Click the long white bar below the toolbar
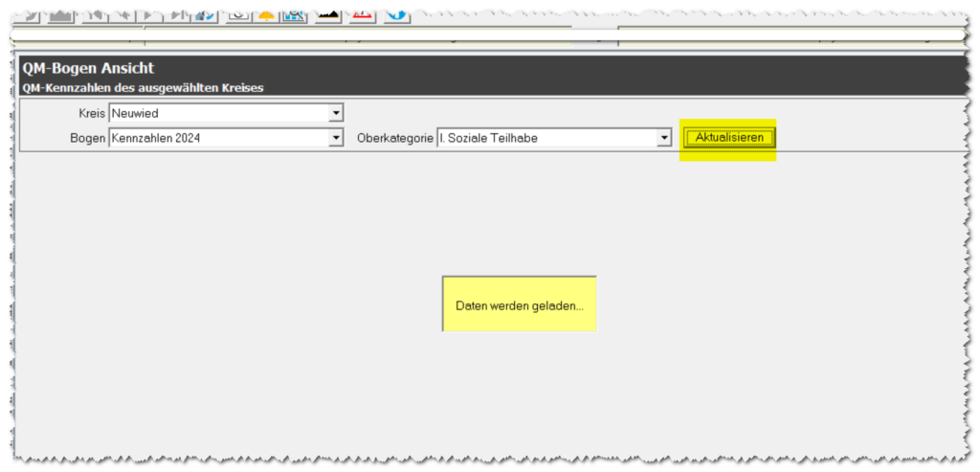 tap(479, 35)
